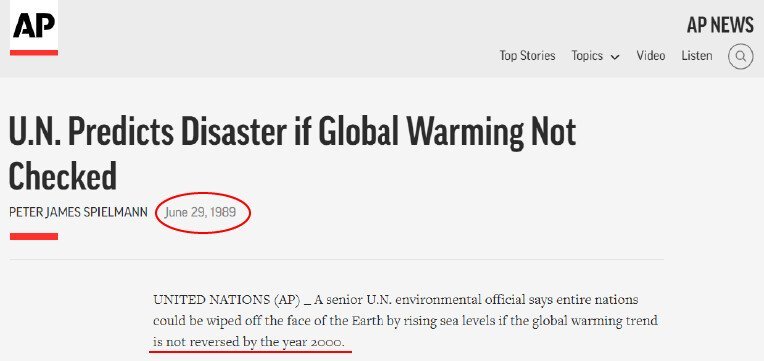Click the AP NEWS header text
Viewport: 764px width, 361px height.
click(720, 25)
